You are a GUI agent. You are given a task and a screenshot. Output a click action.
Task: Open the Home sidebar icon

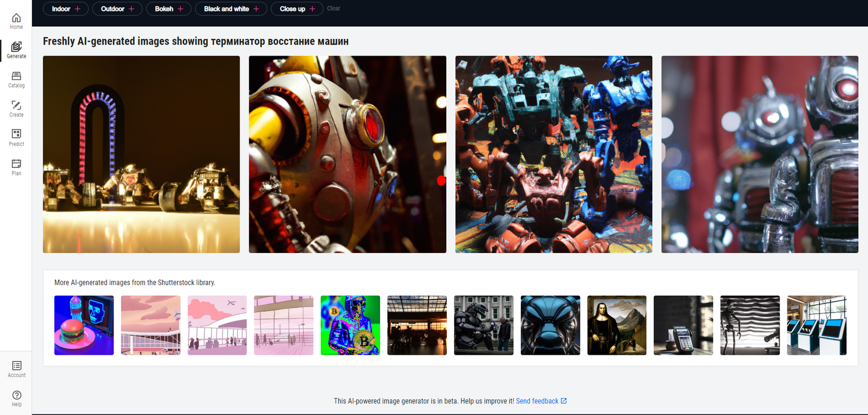pyautogui.click(x=16, y=21)
